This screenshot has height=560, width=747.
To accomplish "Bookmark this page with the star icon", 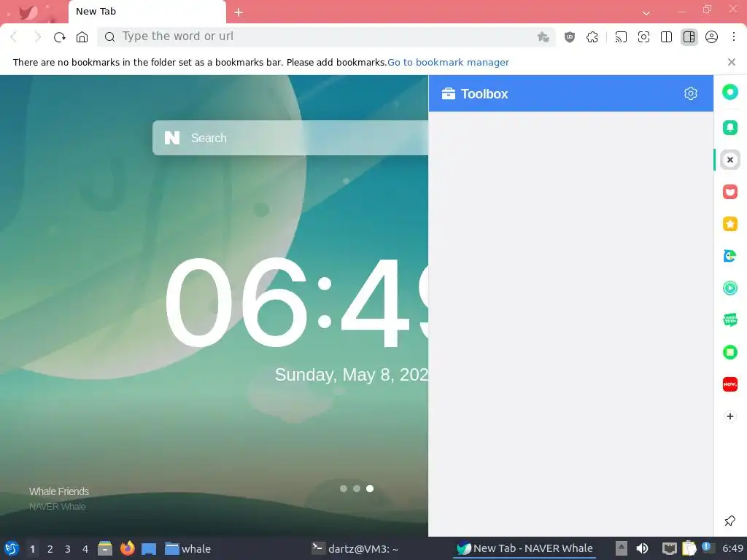I will click(x=543, y=36).
